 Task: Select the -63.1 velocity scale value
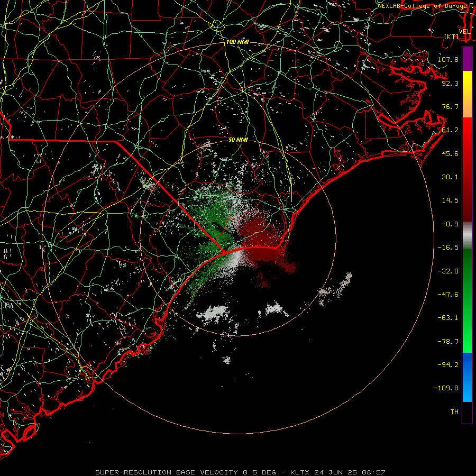point(448,318)
